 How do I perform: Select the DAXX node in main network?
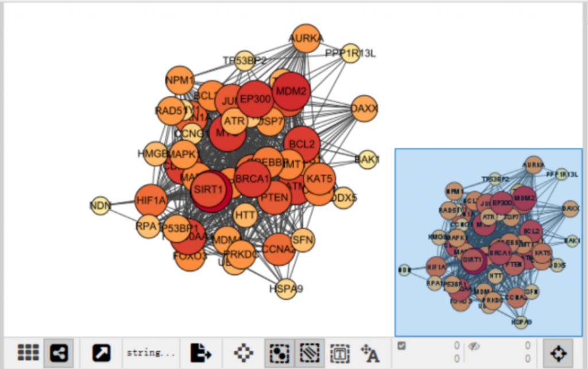click(364, 108)
